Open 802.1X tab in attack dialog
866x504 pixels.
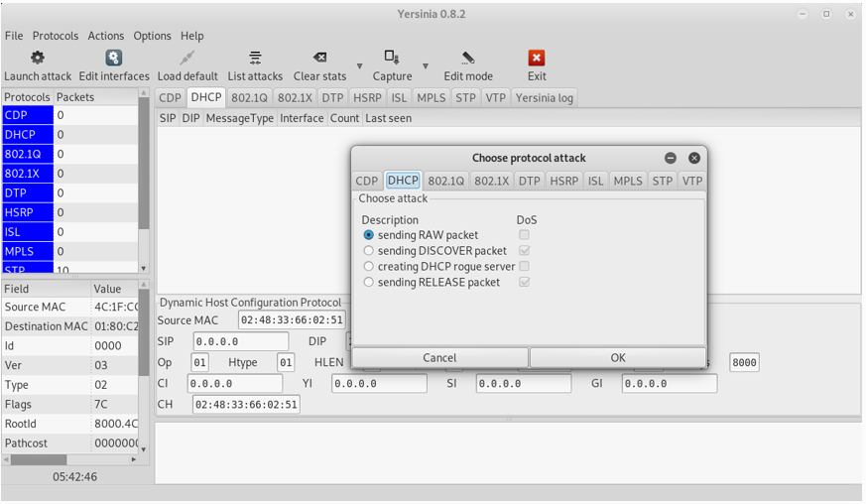492,181
